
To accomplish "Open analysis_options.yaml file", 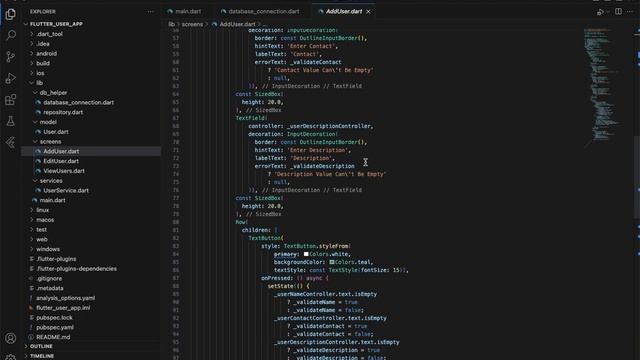I will click(65, 298).
